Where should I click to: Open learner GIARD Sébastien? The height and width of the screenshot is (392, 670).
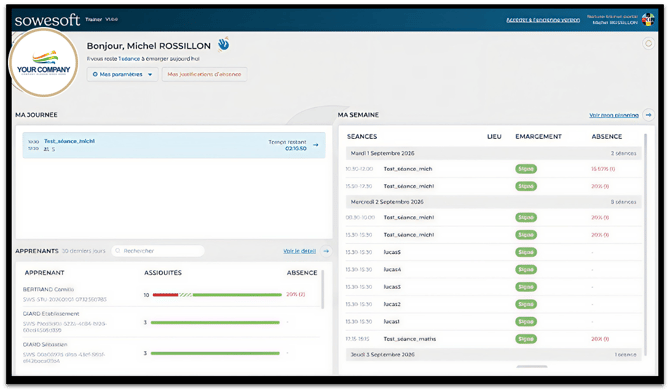[45, 345]
